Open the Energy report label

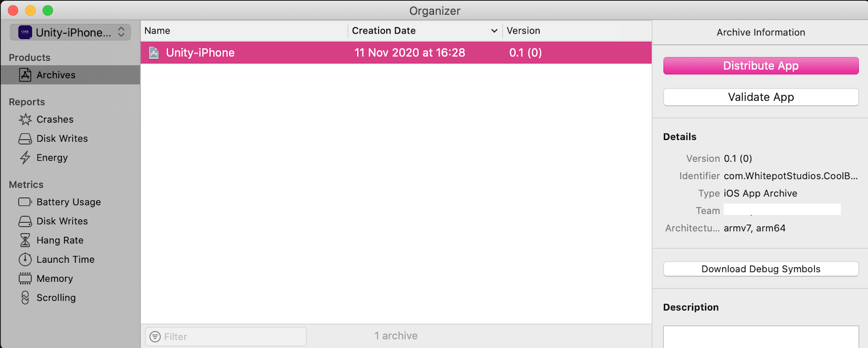52,157
